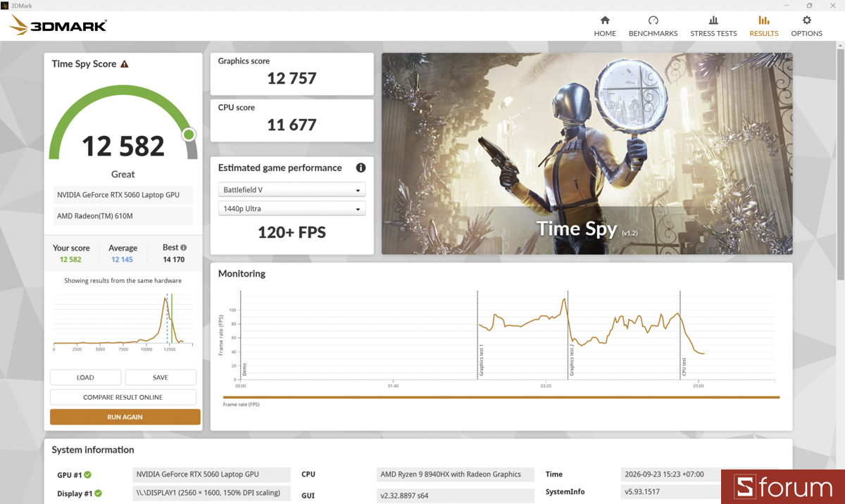
Task: Click the Monitoring heading
Action: [x=242, y=274]
